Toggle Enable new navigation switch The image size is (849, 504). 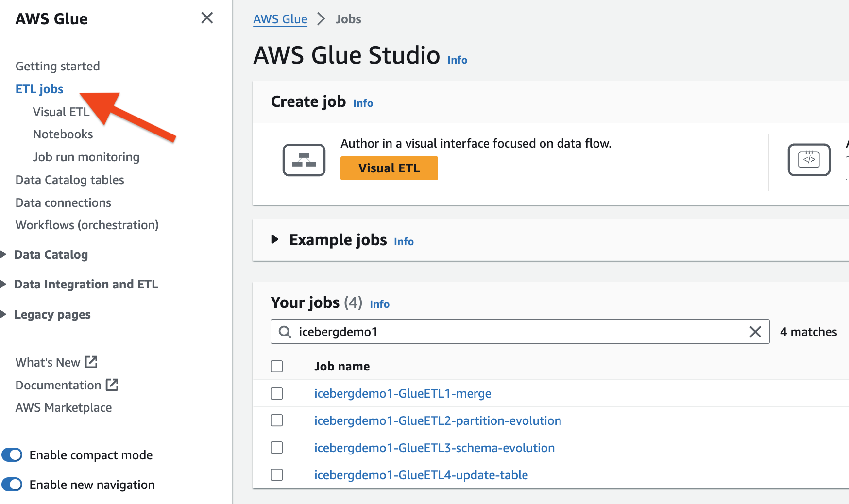tap(12, 485)
